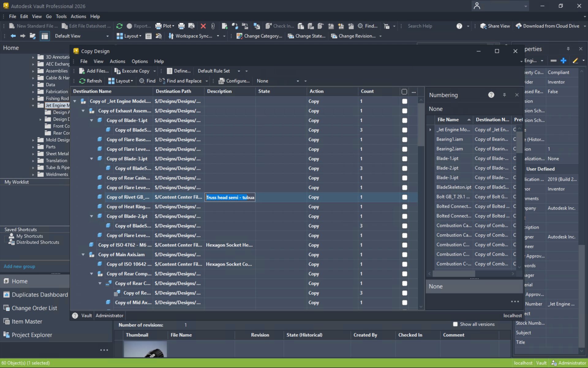Screen dimensions: 588x368
Task: Check the select-all box in the column header
Action: (x=405, y=91)
